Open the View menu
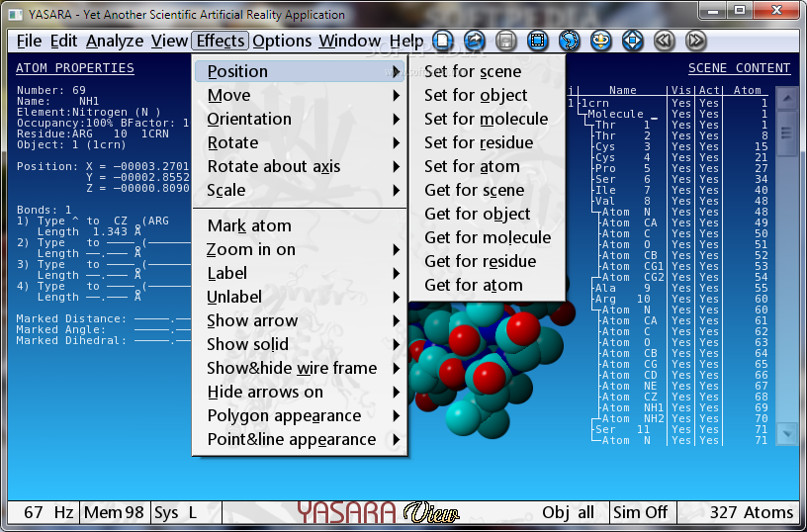The width and height of the screenshot is (807, 532). point(169,41)
